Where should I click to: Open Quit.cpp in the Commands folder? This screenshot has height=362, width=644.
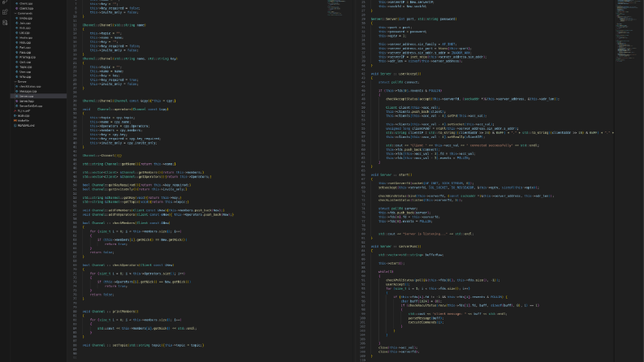(25, 62)
